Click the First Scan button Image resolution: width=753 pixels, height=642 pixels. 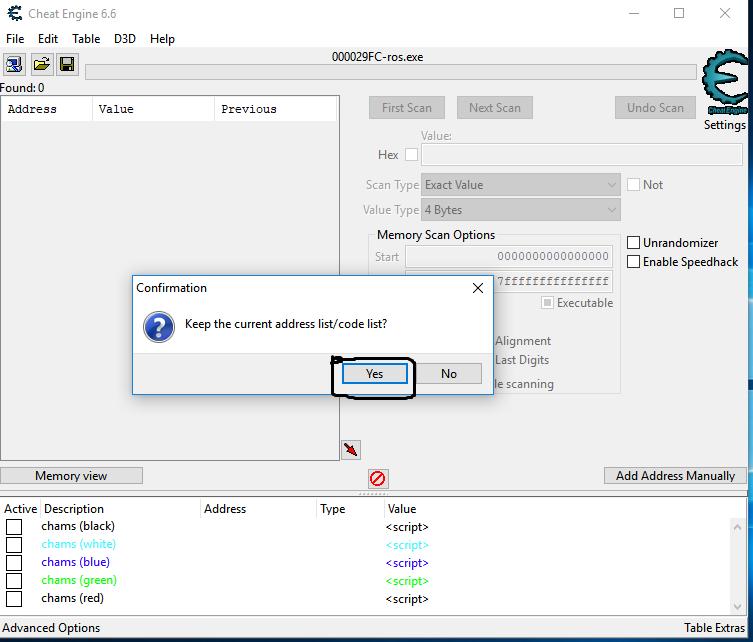point(407,108)
